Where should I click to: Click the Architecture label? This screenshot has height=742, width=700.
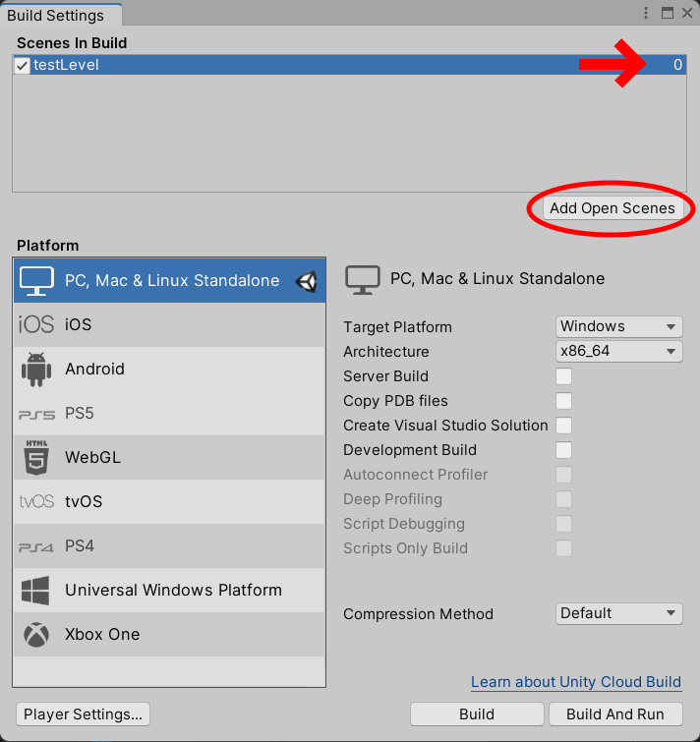pos(386,352)
